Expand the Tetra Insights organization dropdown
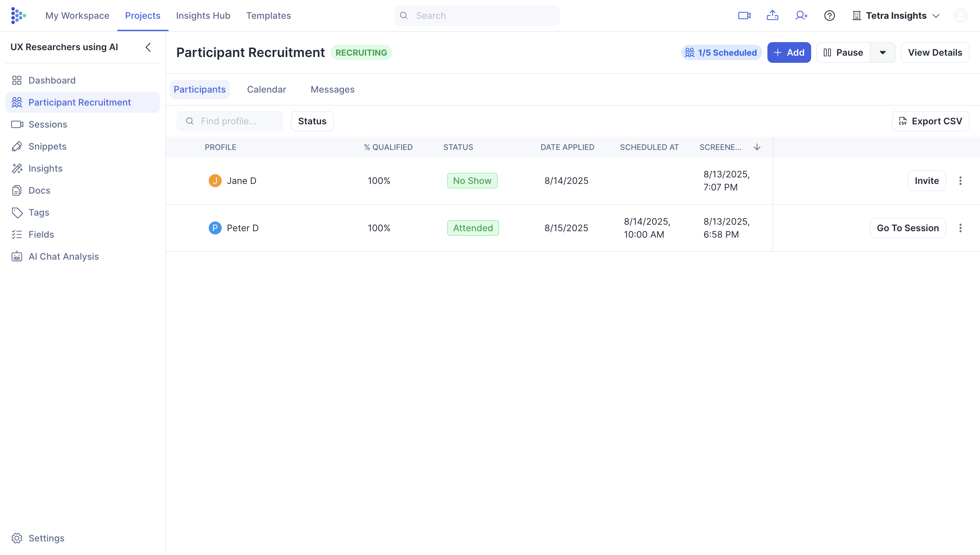980x555 pixels. point(896,16)
